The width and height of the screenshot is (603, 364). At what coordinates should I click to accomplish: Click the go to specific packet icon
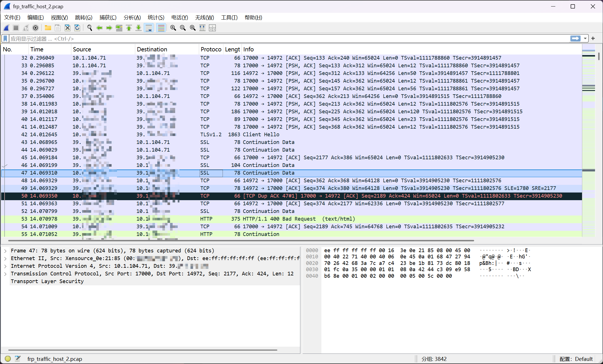point(119,28)
